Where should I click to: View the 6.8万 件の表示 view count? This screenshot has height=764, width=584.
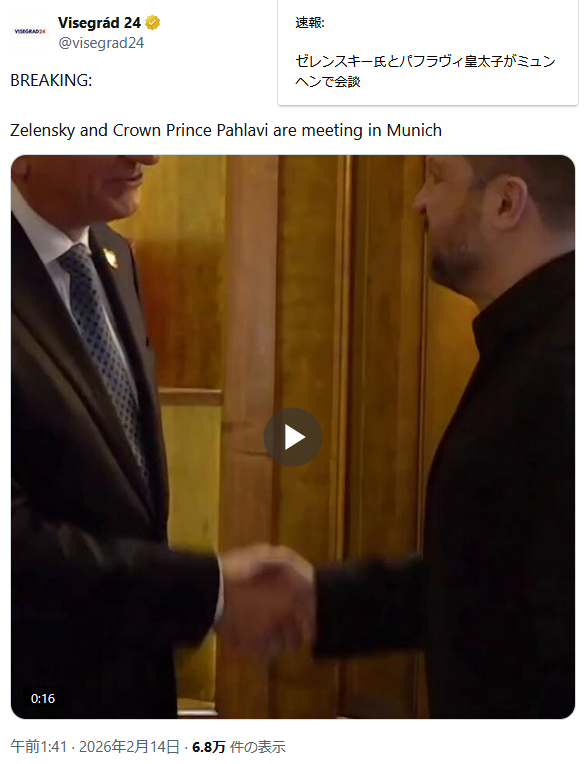click(x=239, y=746)
